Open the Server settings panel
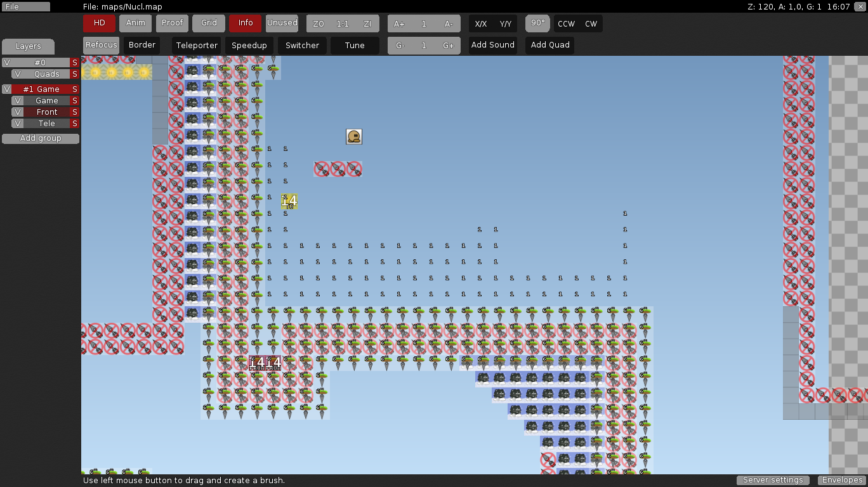 tap(773, 480)
